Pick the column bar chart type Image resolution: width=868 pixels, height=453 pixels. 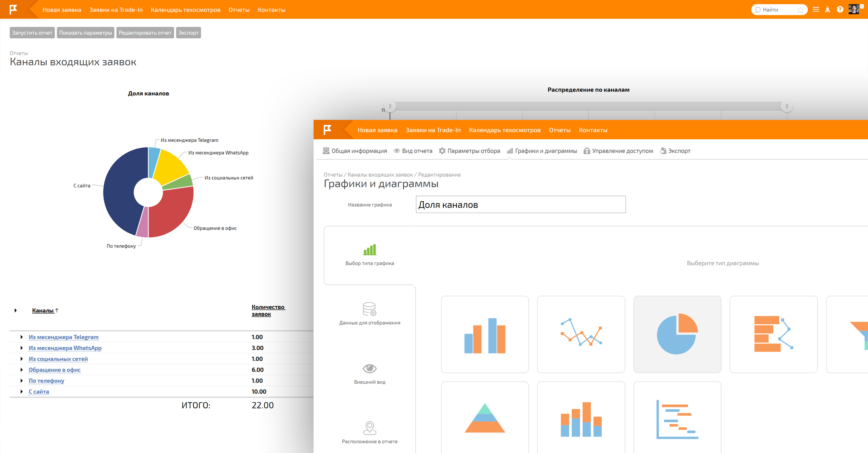click(485, 334)
